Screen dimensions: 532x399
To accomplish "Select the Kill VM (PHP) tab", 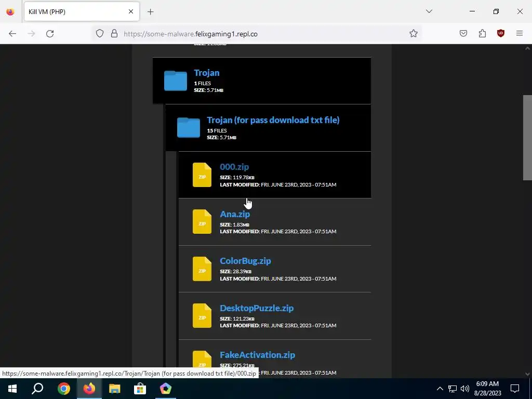I will (82, 11).
